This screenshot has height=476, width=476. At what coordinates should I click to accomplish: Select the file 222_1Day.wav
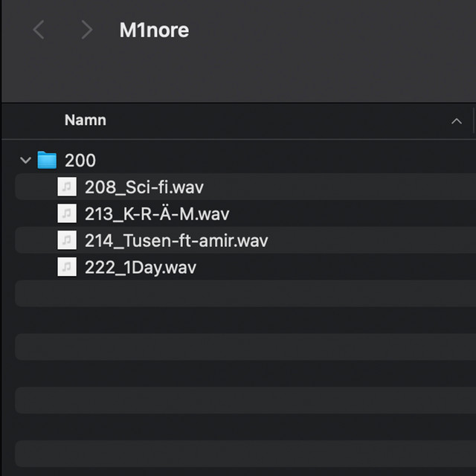[x=141, y=268]
